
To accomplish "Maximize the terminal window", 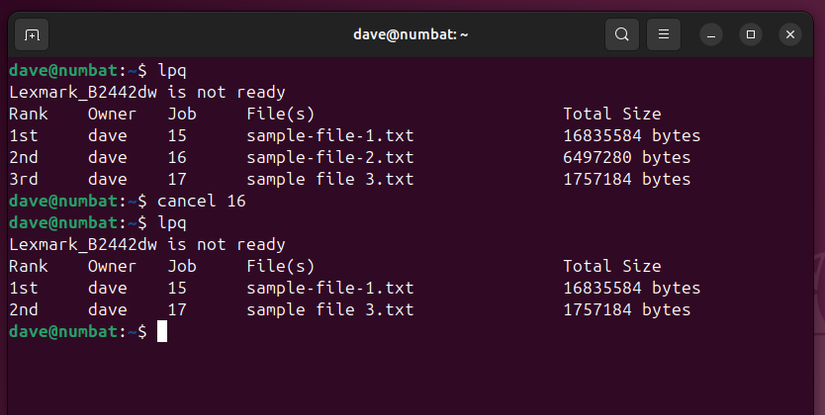I will [x=750, y=35].
